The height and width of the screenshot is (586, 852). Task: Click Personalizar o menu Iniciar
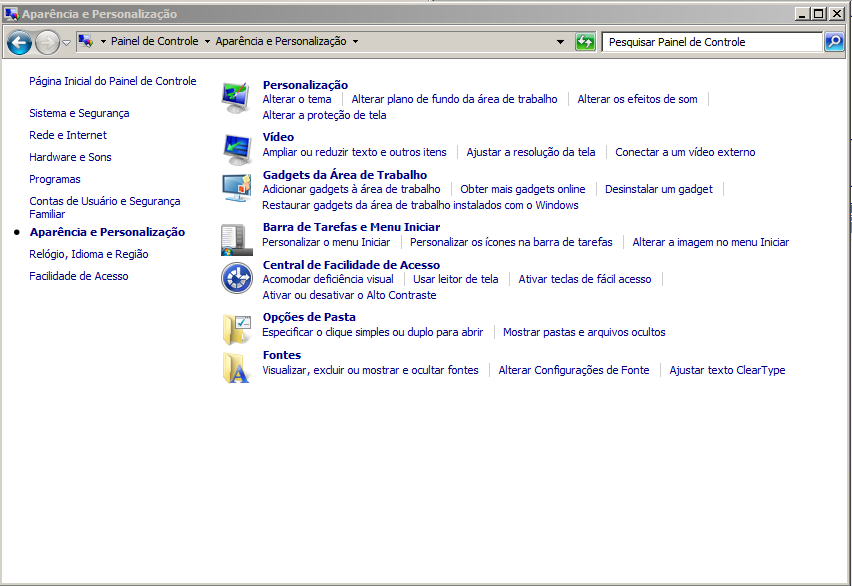pos(326,242)
